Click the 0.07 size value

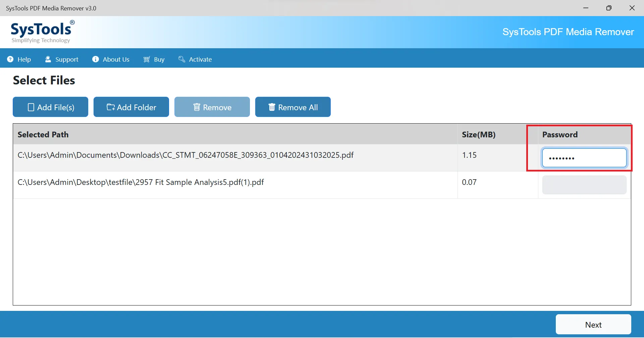[469, 182]
